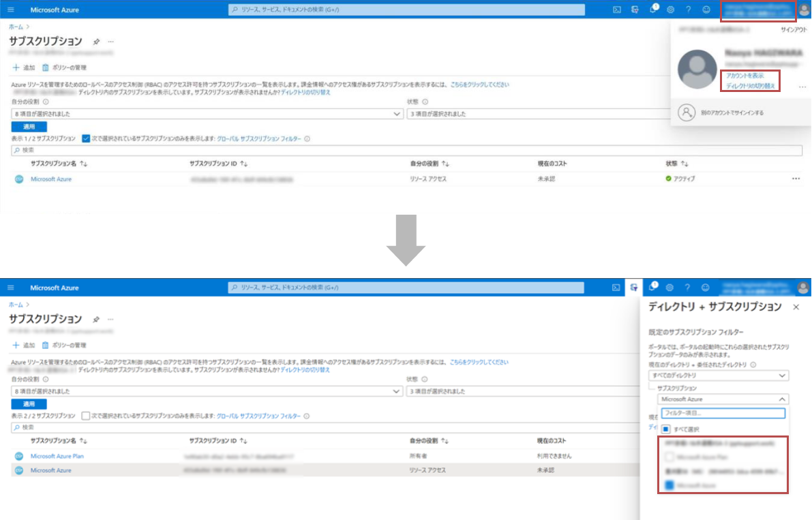The width and height of the screenshot is (812, 520).
Task: Expand the 自分の役割 dropdown in upper portal
Action: pos(207,114)
